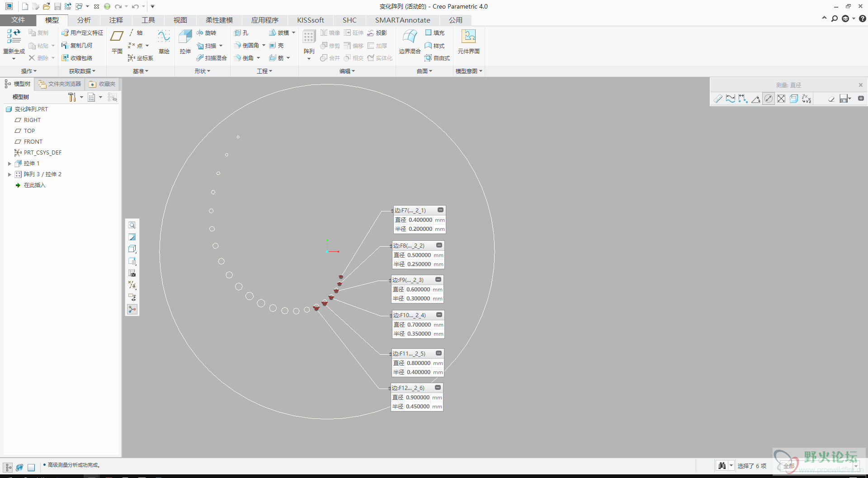
Task: Open the 形状 group dropdown
Action: click(203, 71)
